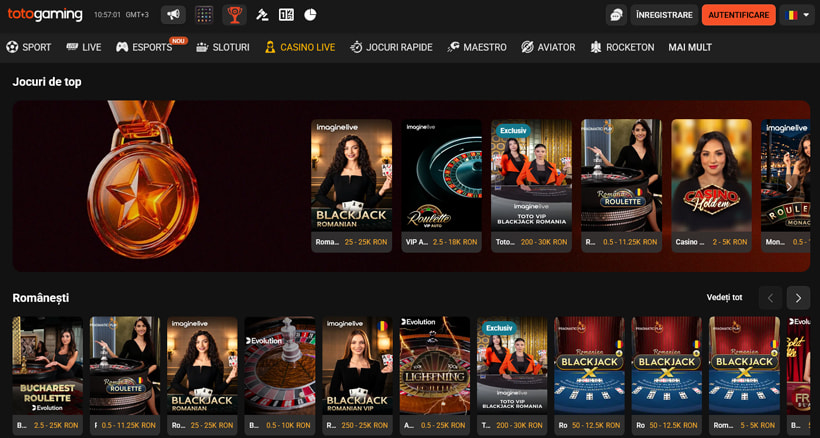This screenshot has width=820, height=438.
Task: Open the Evolution roulette wheel card
Action: (x=280, y=376)
